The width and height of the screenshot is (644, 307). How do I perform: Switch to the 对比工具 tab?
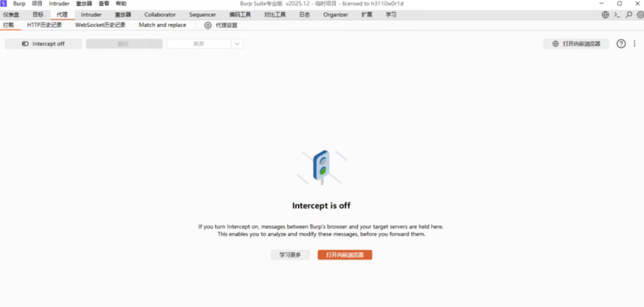275,15
